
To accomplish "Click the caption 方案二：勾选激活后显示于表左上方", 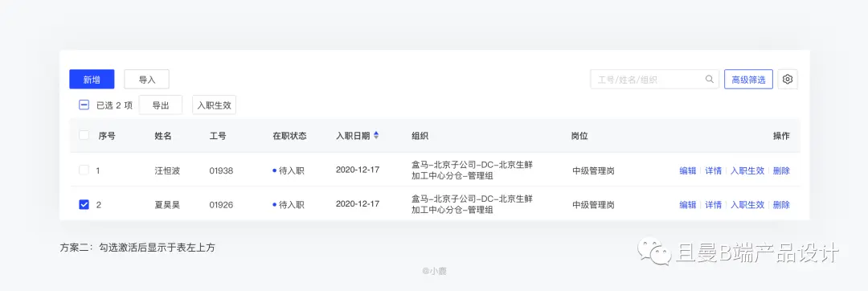I will pyautogui.click(x=137, y=248).
